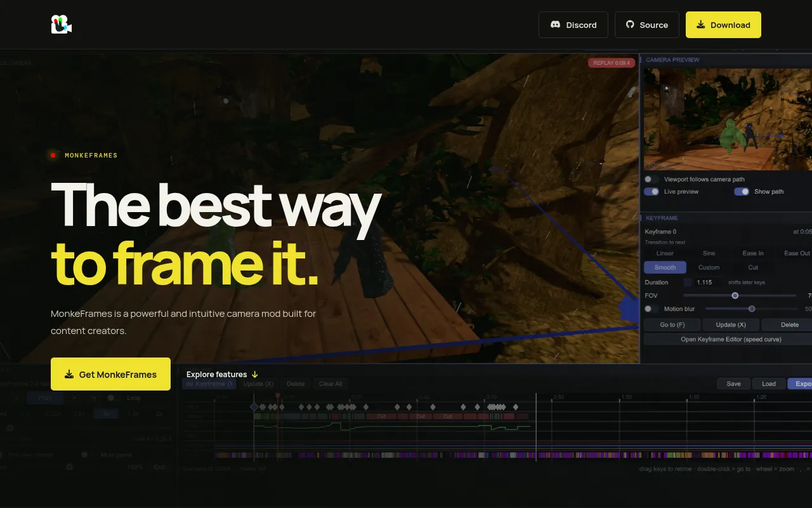The width and height of the screenshot is (812, 508).
Task: Enable the Motion blur toggle
Action: tap(652, 309)
